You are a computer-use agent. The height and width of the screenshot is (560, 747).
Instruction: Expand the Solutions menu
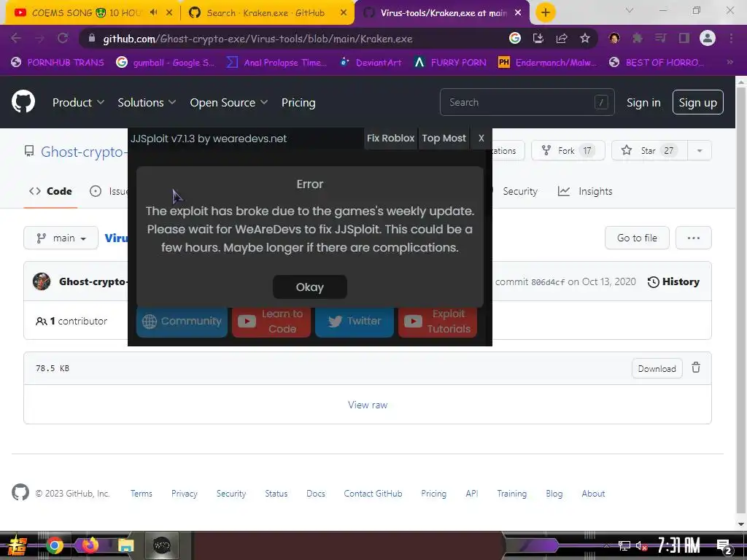147,102
